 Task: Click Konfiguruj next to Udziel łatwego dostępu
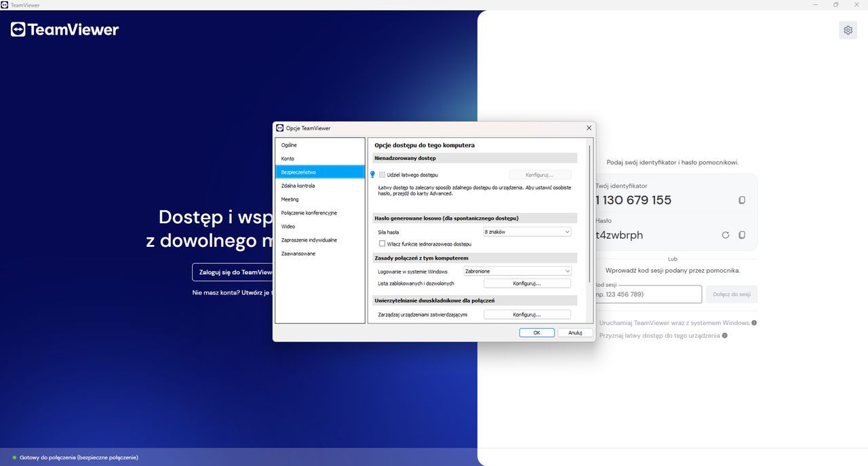pos(540,175)
